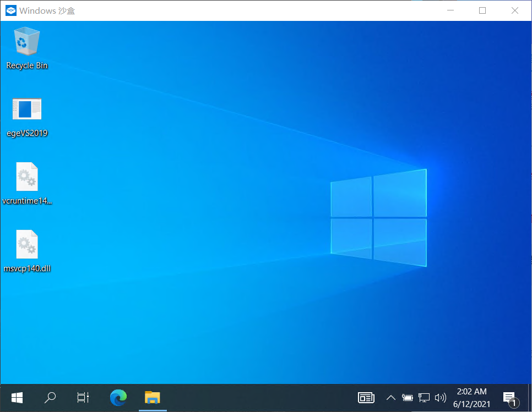
Task: Select the vcruntime14... dll file icon
Action: pos(27,177)
